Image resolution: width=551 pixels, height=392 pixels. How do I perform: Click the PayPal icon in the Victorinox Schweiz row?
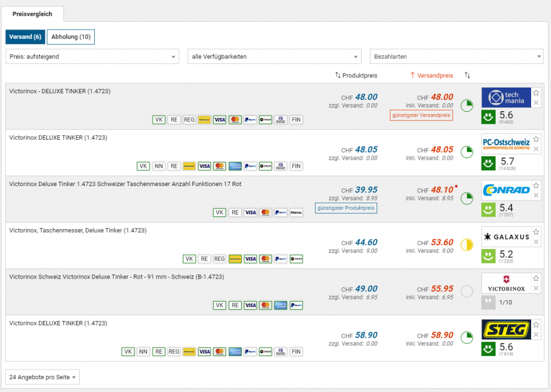tap(295, 305)
